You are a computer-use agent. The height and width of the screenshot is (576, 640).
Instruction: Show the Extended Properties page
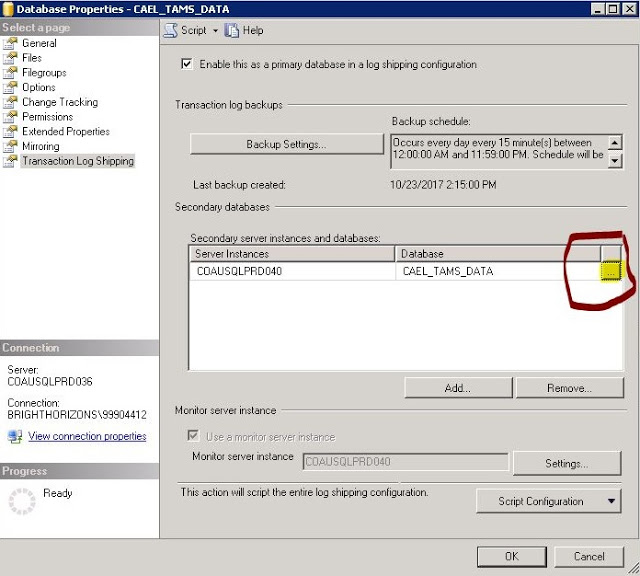[66, 131]
